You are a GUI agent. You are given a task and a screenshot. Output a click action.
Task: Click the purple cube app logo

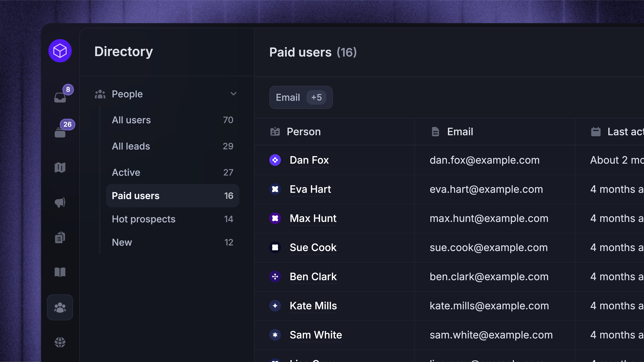coord(60,51)
